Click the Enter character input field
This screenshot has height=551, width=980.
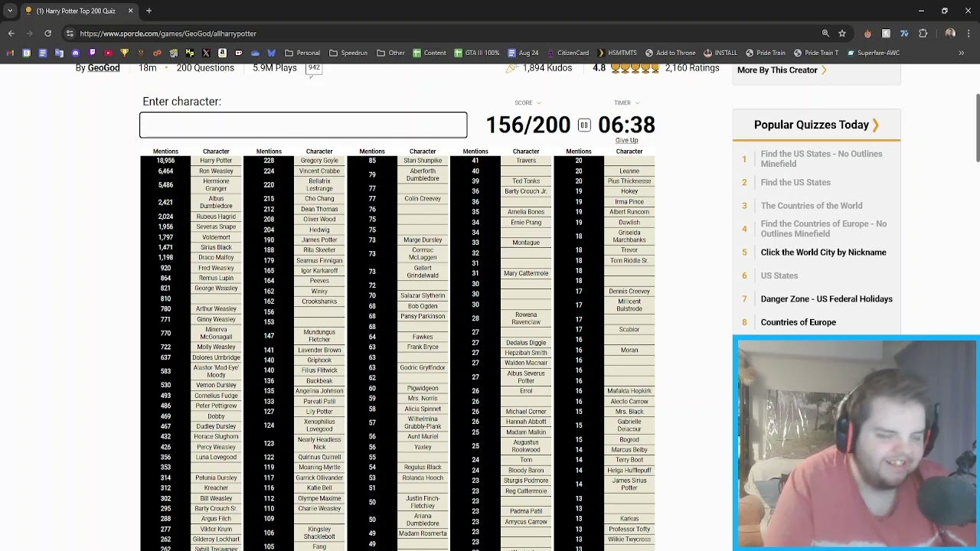coord(303,125)
